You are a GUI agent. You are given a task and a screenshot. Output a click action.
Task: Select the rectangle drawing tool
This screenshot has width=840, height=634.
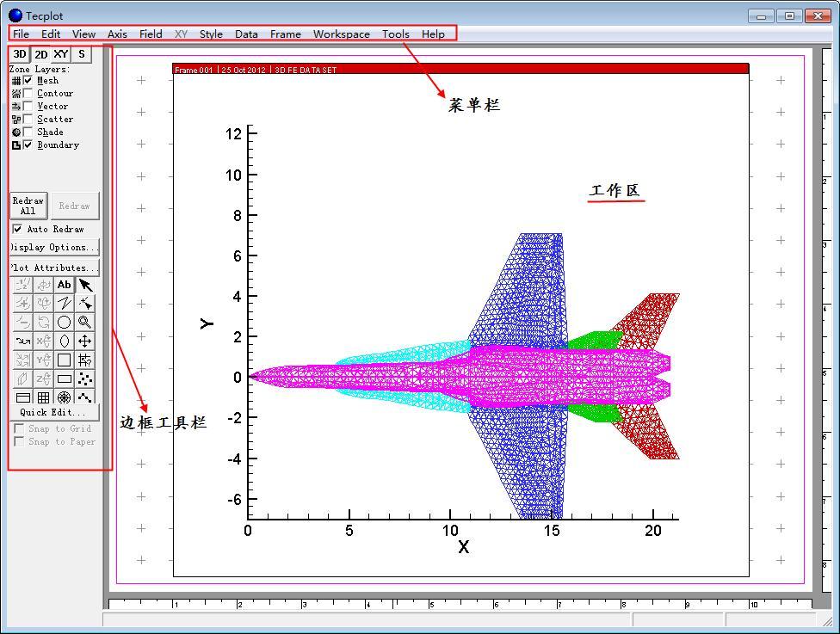64,379
